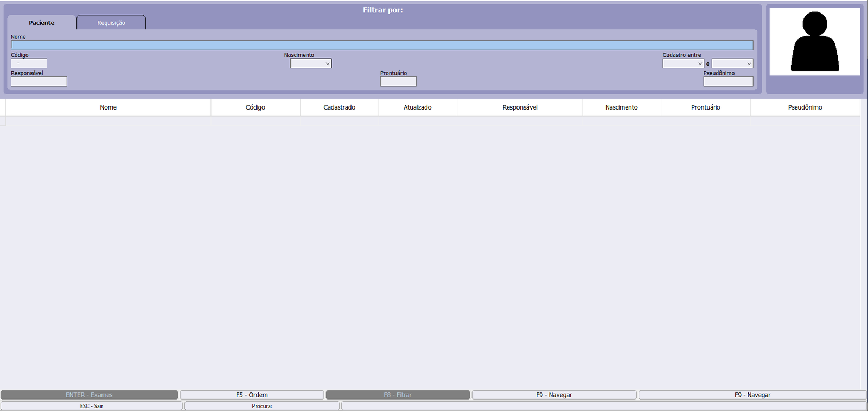The image size is (868, 412).
Task: Exit using the ESC - Sair button
Action: [x=91, y=406]
